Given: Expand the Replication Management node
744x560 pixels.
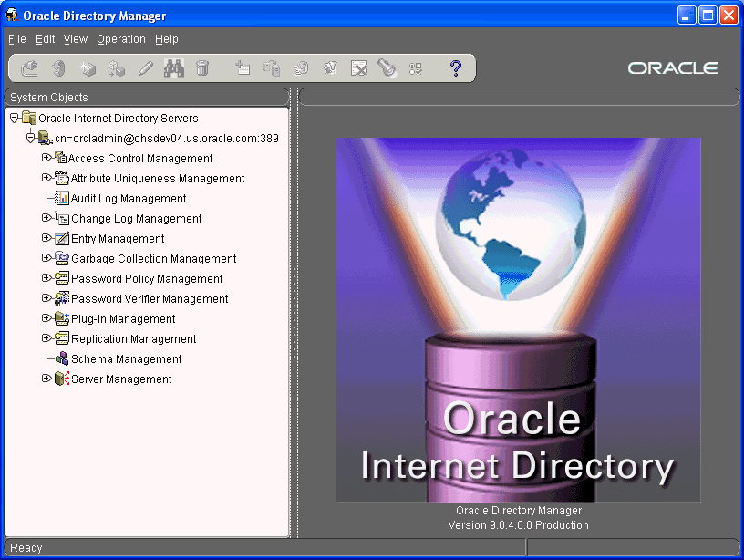Looking at the screenshot, I should 46,338.
